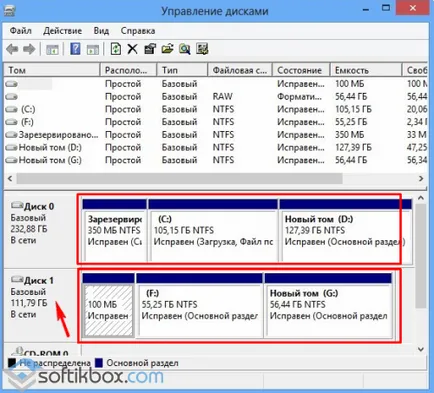Open help via the blue question-mark icon
The height and width of the screenshot is (393, 434).
(75, 49)
